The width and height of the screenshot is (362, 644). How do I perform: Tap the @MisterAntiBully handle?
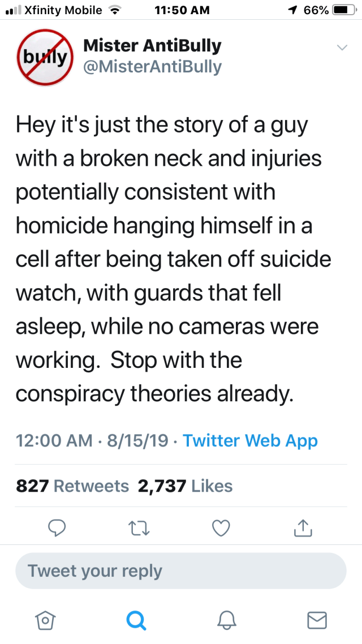(152, 67)
